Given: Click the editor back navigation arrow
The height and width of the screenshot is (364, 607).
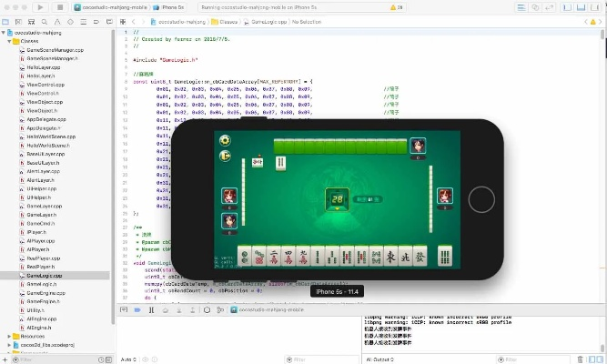Looking at the screenshot, I should (132, 21).
